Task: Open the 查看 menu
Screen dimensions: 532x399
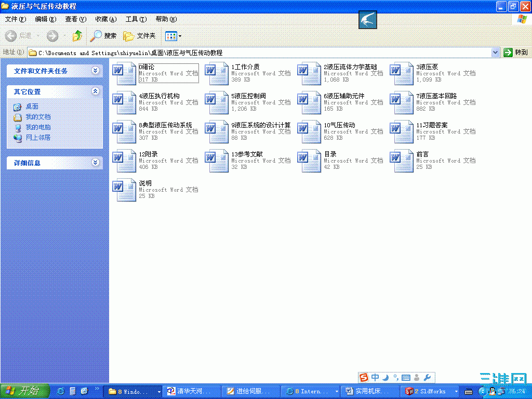Action: (x=75, y=19)
